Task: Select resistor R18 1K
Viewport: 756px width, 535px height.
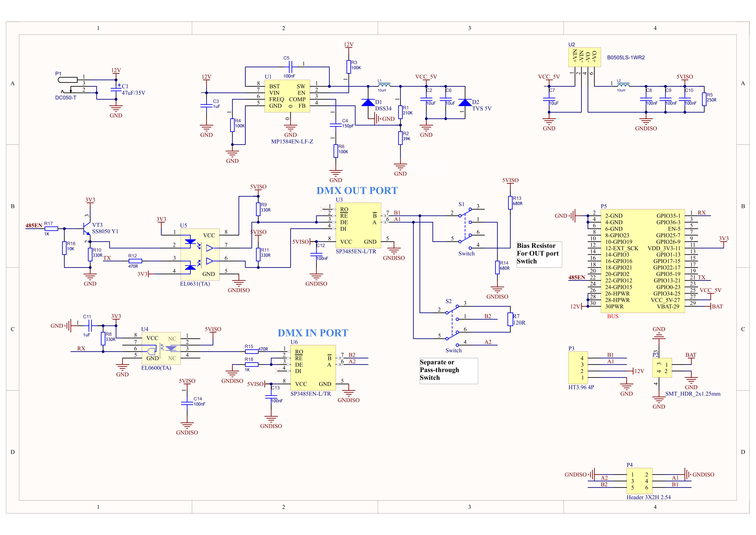Action: click(252, 365)
